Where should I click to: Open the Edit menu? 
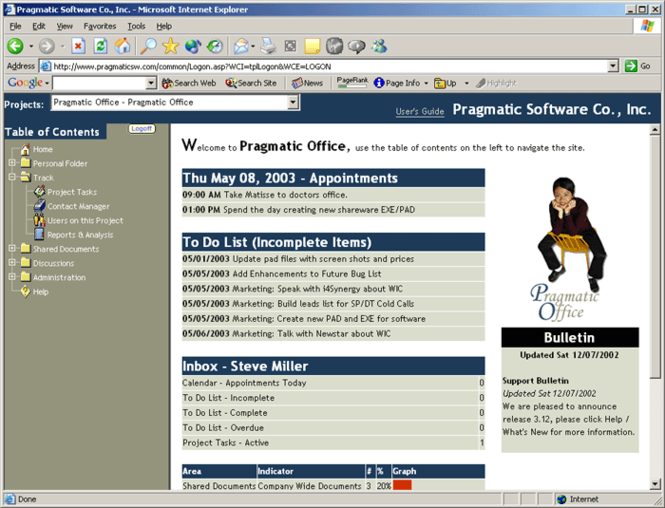pos(39,26)
